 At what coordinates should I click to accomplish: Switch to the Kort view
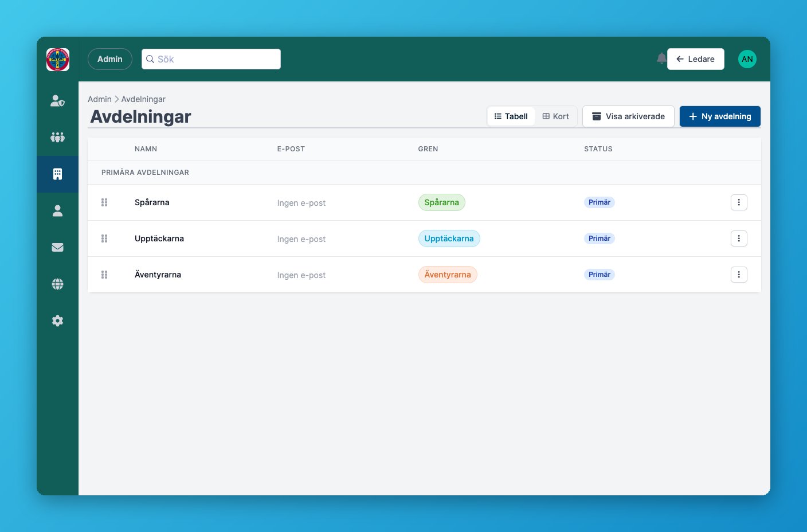[555, 116]
